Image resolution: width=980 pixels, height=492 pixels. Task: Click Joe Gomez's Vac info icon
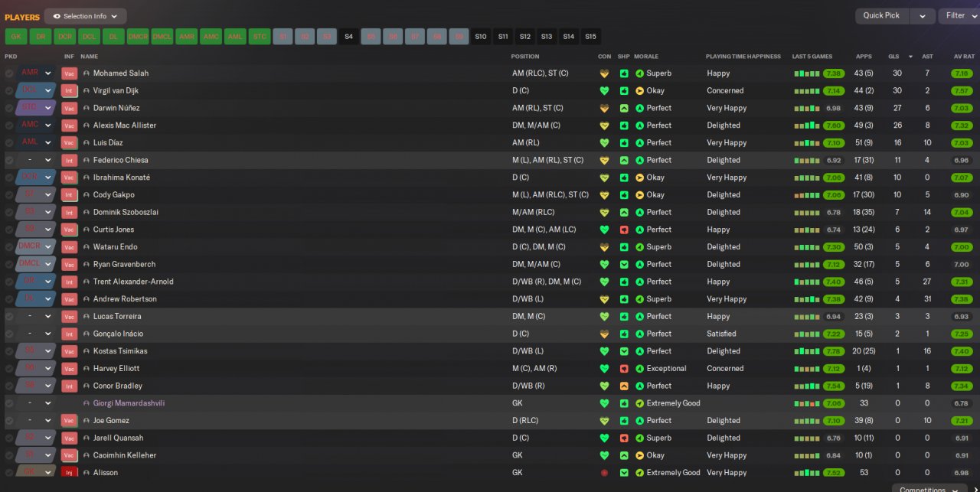(x=70, y=421)
